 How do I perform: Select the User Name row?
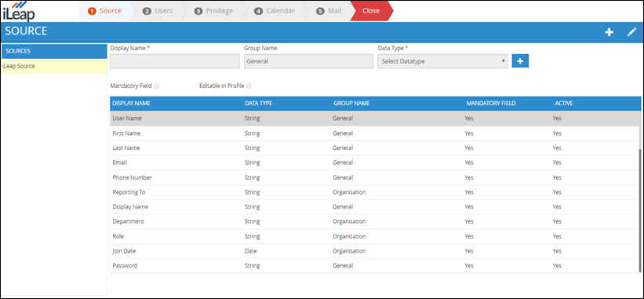tap(376, 119)
